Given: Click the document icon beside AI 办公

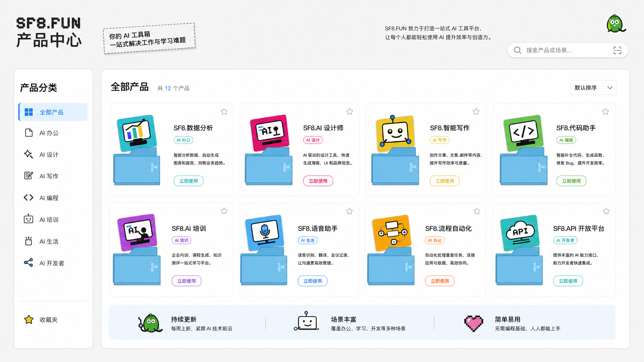Looking at the screenshot, I should pos(29,133).
